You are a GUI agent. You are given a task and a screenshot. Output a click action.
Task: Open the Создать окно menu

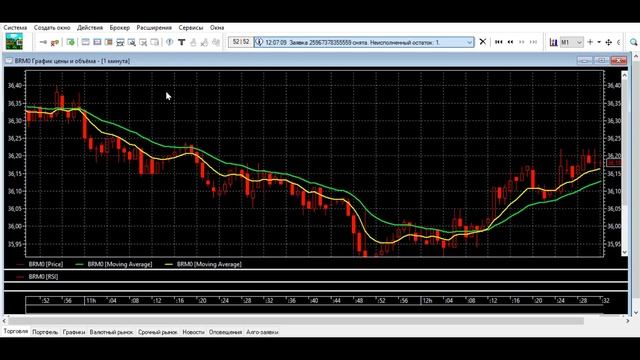[52, 27]
